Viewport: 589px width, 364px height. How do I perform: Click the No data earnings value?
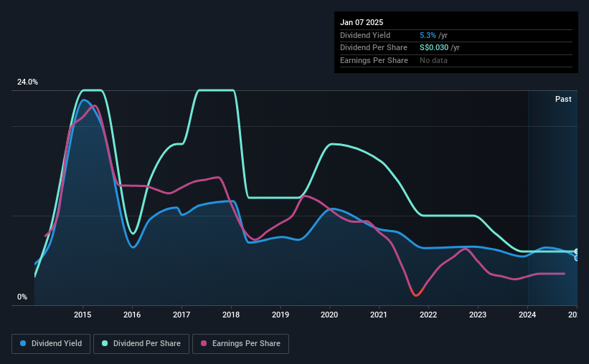[x=433, y=60]
